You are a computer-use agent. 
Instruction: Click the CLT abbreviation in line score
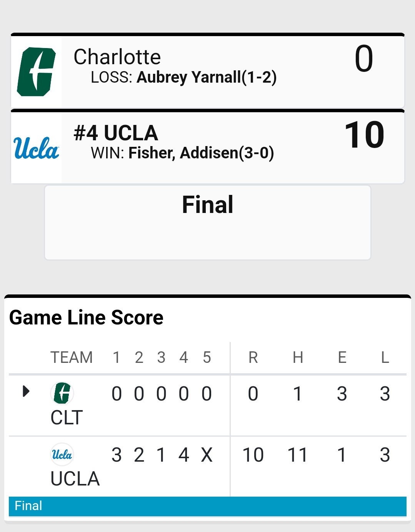click(67, 417)
